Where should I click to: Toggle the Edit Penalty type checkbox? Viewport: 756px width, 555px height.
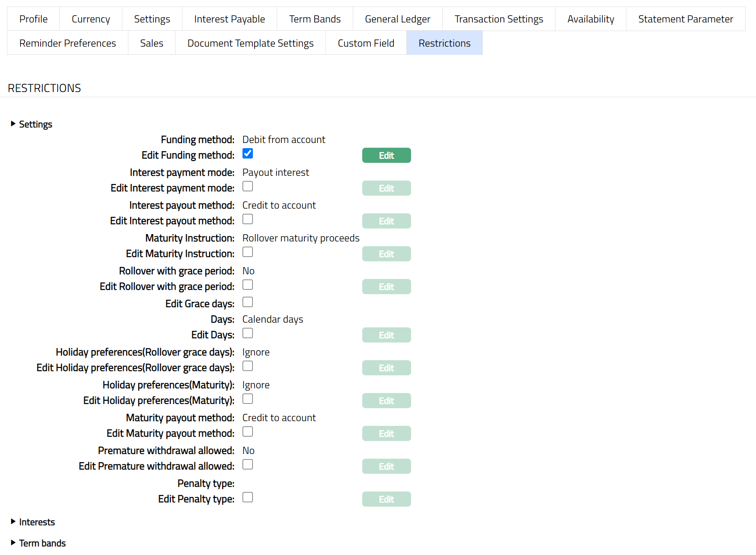click(248, 498)
